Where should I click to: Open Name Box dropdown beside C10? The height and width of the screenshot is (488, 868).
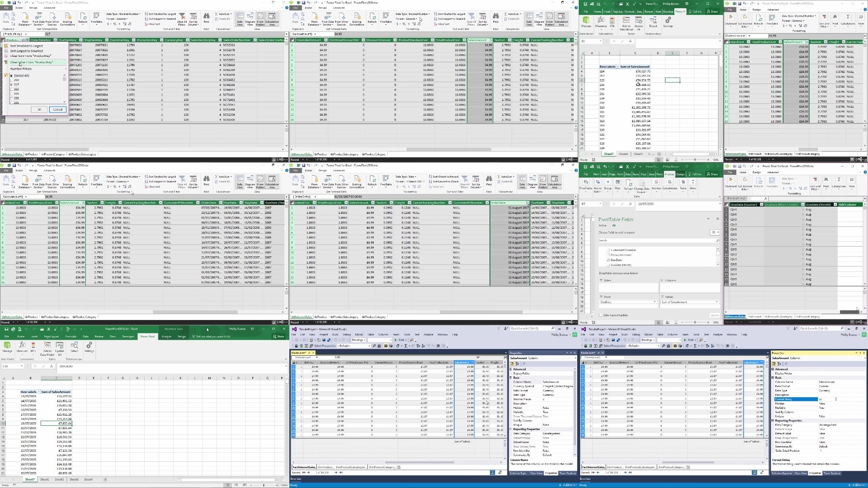[21, 366]
